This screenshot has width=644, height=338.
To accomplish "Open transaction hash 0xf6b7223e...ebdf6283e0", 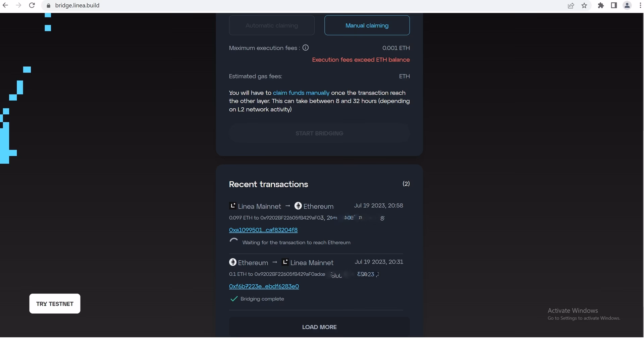I will (264, 286).
